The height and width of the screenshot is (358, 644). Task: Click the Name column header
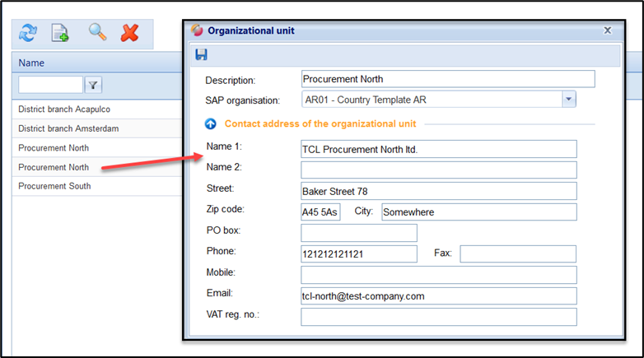(31, 63)
